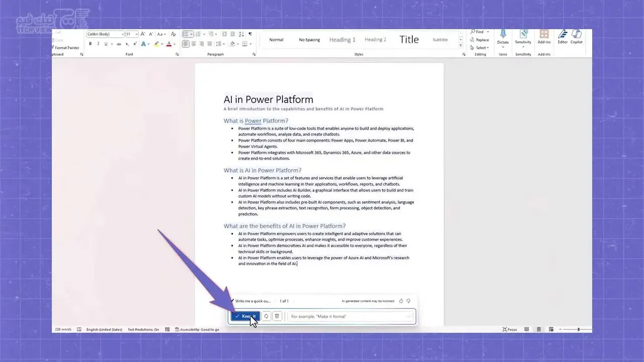Align text right
This screenshot has width=644, height=362.
click(202, 44)
